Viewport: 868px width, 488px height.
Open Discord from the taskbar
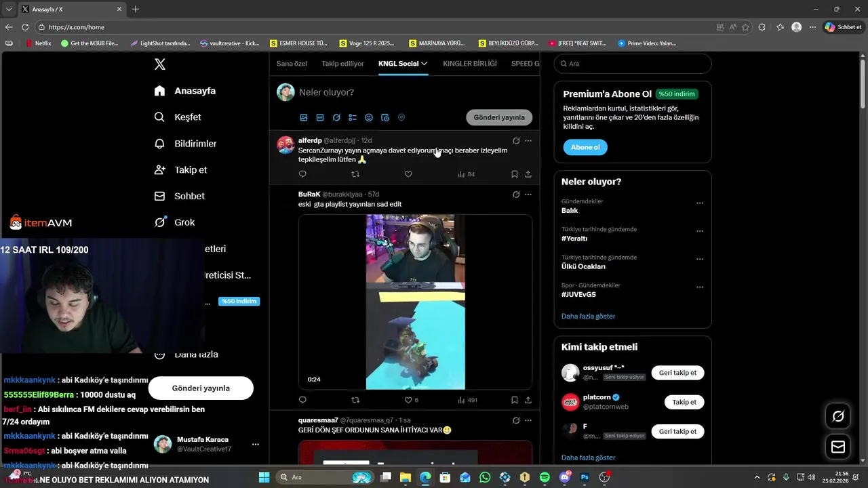tap(565, 477)
